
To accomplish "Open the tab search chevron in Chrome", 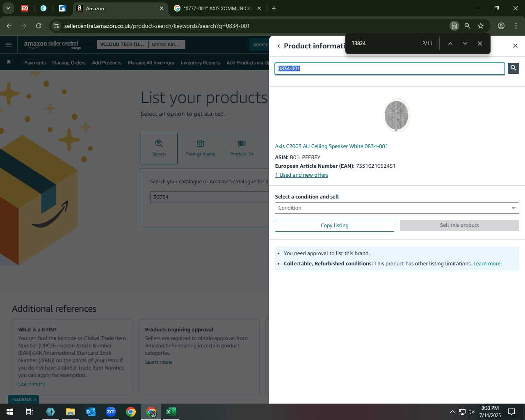I will 8,8.
